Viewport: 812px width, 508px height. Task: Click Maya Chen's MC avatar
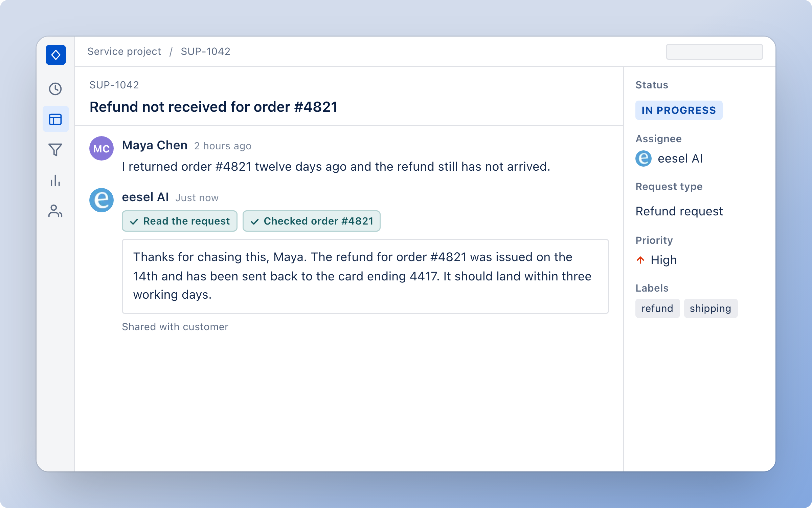[101, 148]
